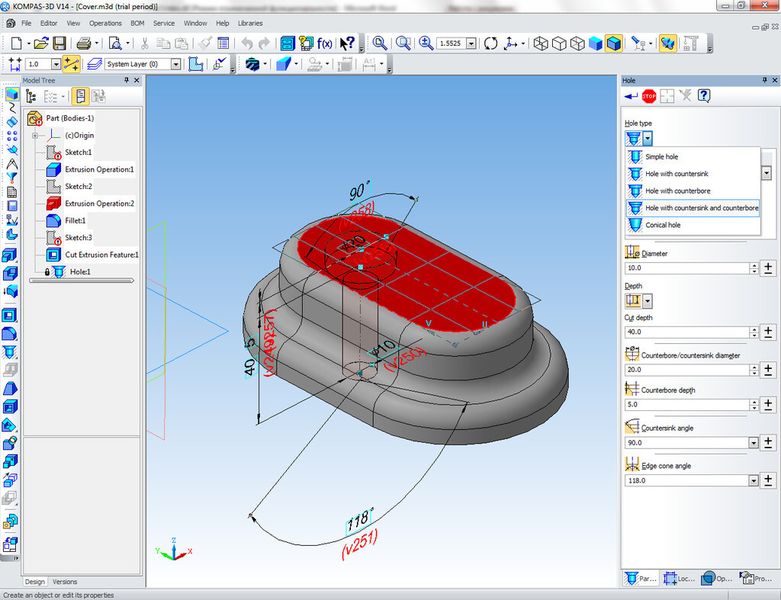Click the red Stop button in Hole panel
This screenshot has width=781, height=600.
pos(649,96)
